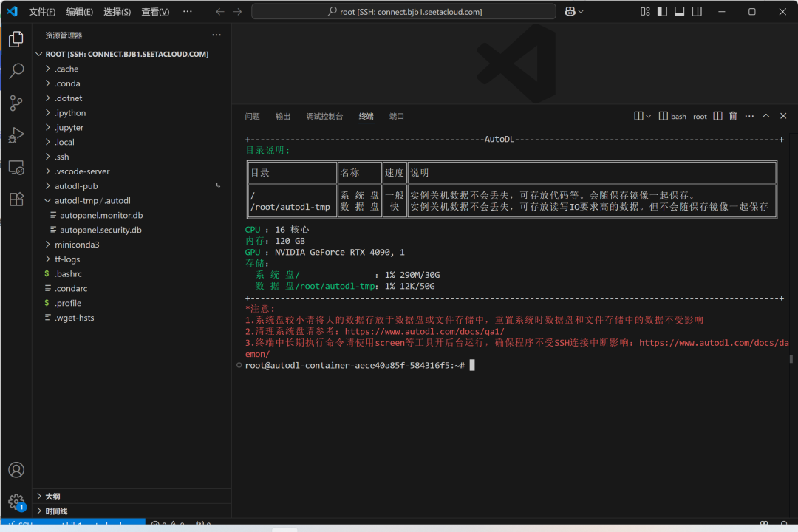Collapse the ROOT workspace folder header

[x=132, y=54]
